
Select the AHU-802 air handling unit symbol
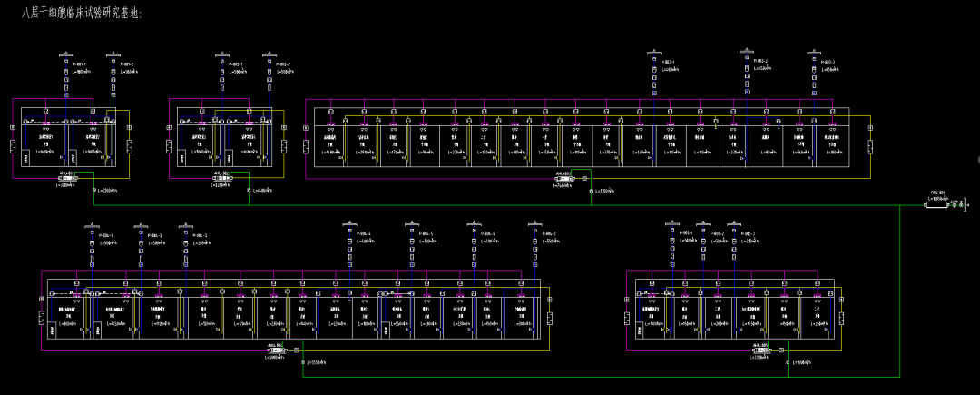pyautogui.click(x=223, y=179)
